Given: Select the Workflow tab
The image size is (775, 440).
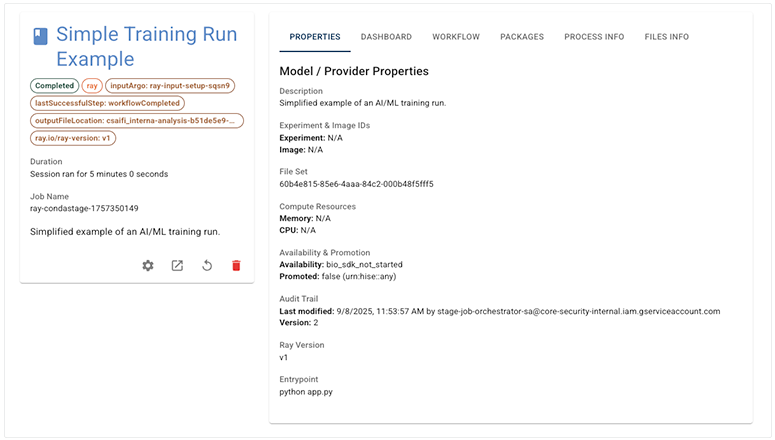Looking at the screenshot, I should point(456,37).
